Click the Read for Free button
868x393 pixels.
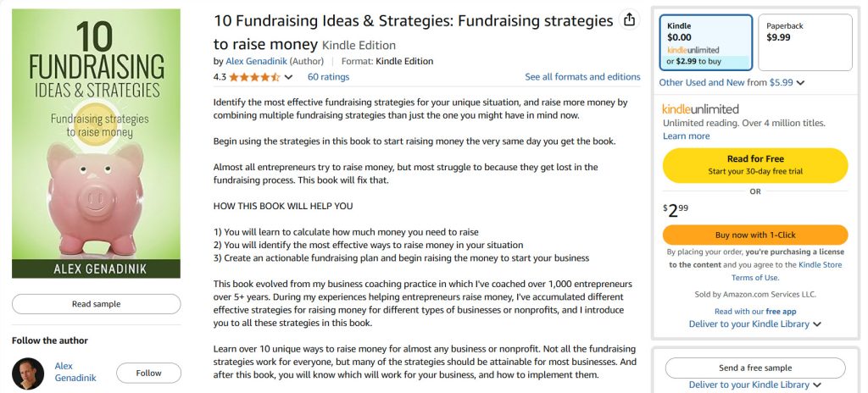tap(755, 165)
